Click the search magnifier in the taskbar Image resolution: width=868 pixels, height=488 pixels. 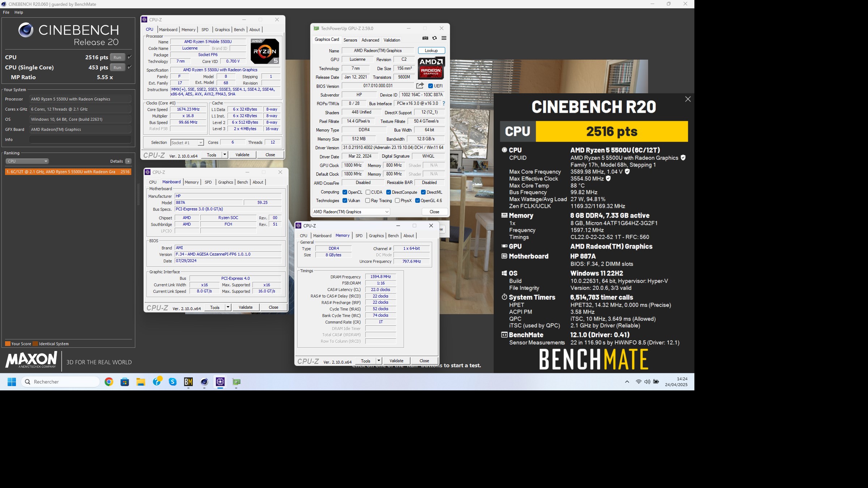(27, 382)
